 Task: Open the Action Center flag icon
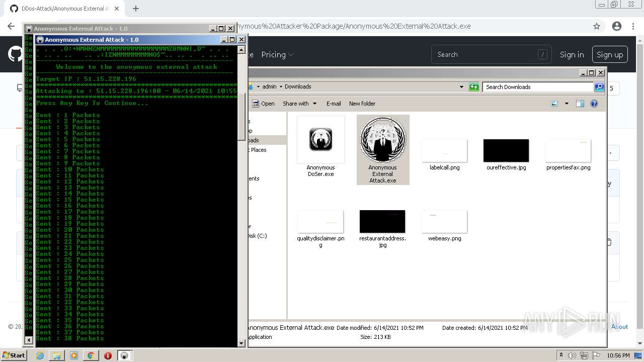pos(596,355)
